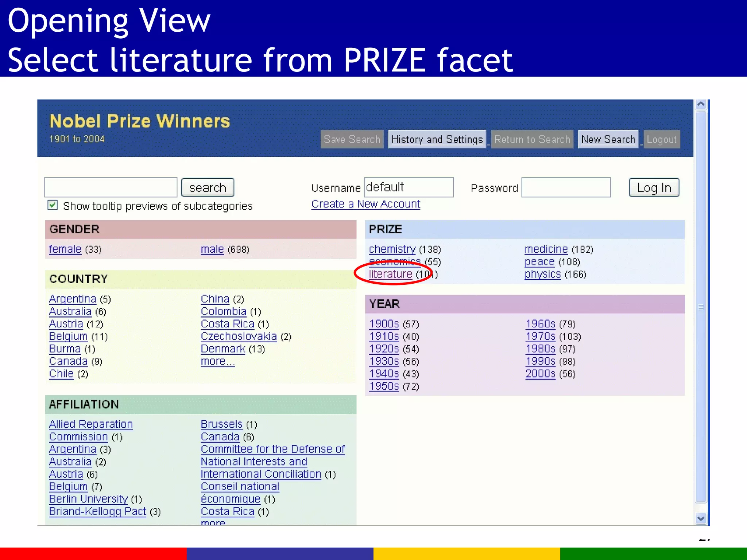
Task: Open Allied Reparation Commission affiliation
Action: pyautogui.click(x=91, y=430)
